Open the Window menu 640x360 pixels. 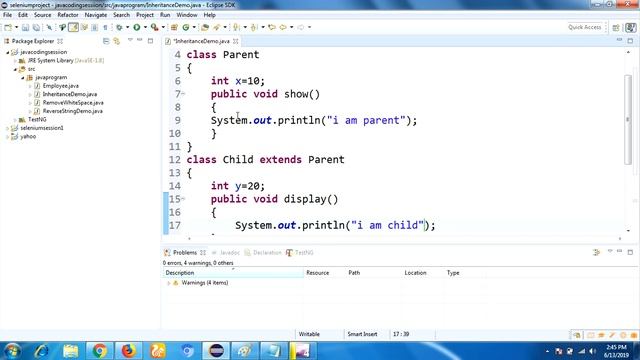pyautogui.click(x=187, y=15)
